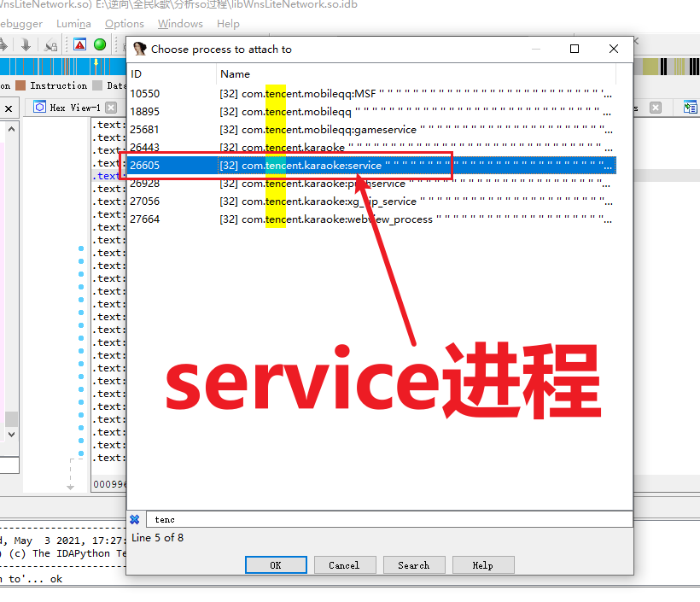Image resolution: width=700 pixels, height=602 pixels.
Task: Click the yellow arrow marker in navigation band
Action: 96,63
